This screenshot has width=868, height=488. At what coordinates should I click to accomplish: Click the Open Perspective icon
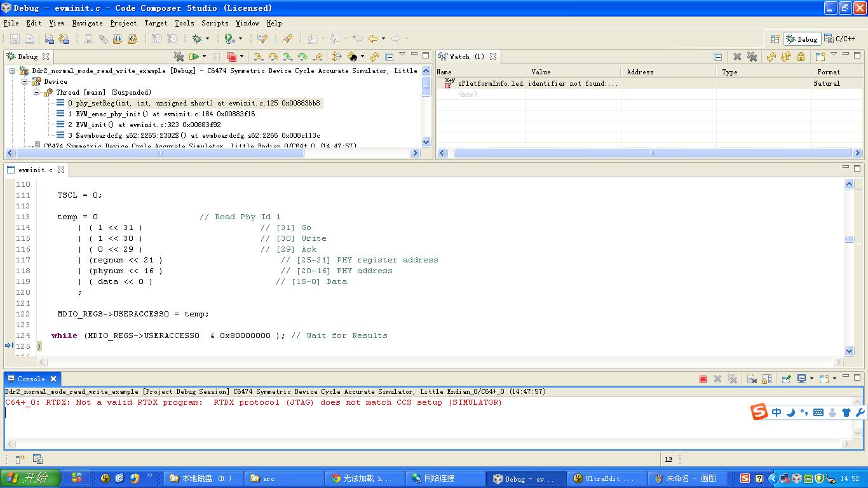pos(775,39)
